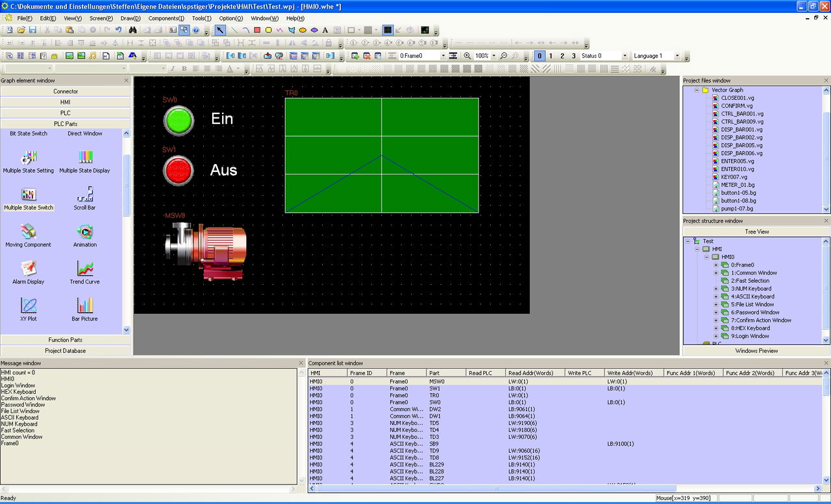
Task: Open the 0:Frame0 frame dropdown
Action: (x=443, y=56)
